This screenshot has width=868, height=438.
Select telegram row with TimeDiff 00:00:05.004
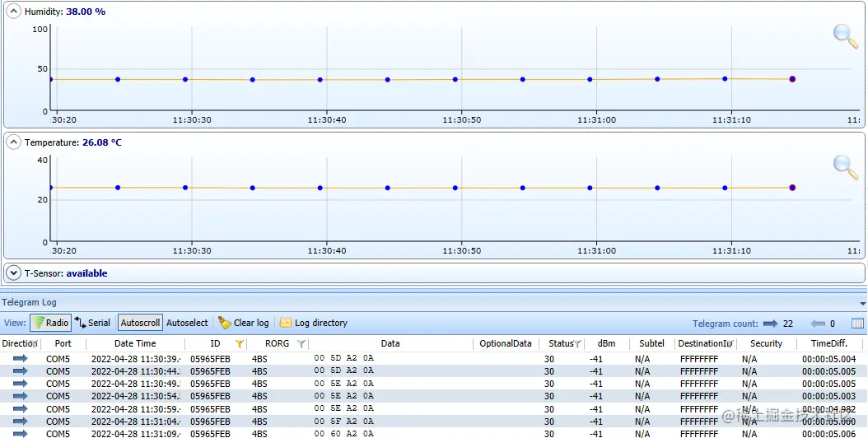[x=434, y=359]
